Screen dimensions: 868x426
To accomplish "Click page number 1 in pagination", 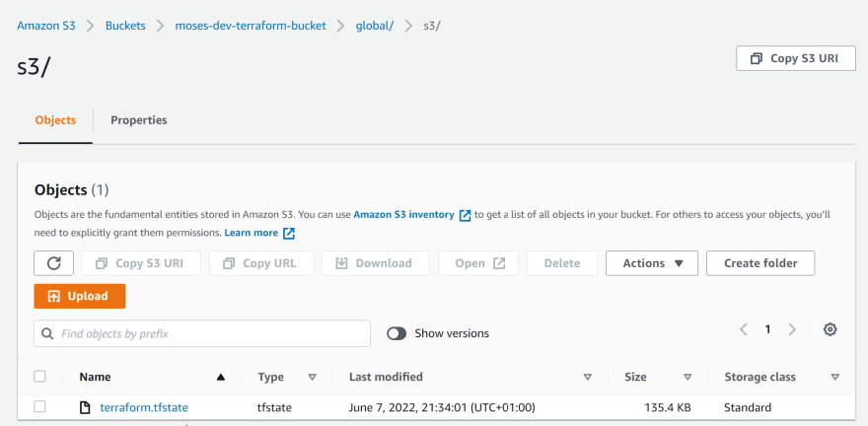I will coord(767,329).
